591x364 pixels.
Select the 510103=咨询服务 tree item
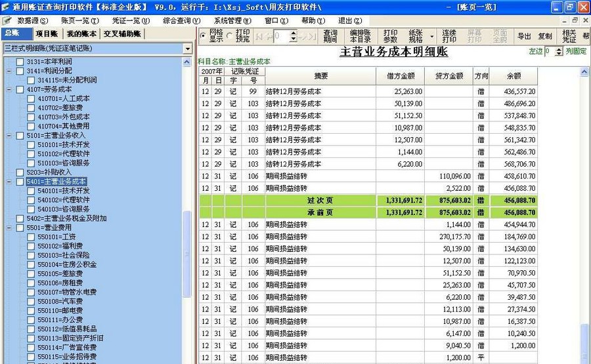click(64, 163)
